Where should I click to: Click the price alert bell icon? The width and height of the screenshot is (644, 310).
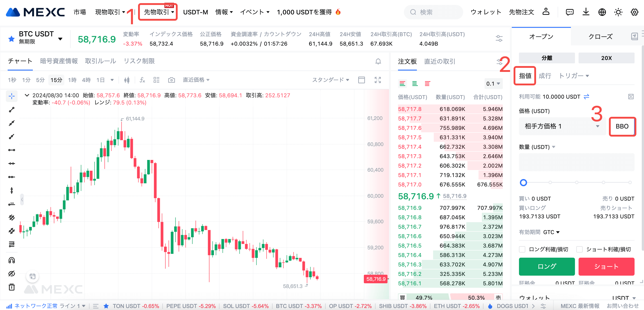coord(378,61)
